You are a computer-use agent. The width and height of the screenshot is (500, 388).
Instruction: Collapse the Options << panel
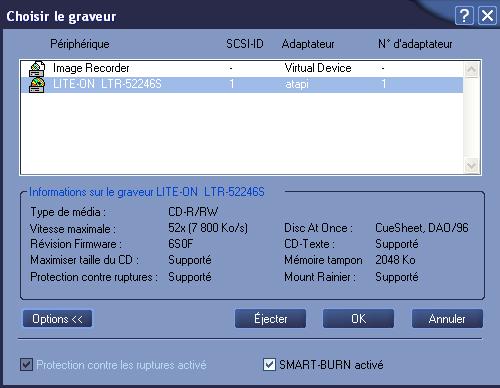pos(57,319)
